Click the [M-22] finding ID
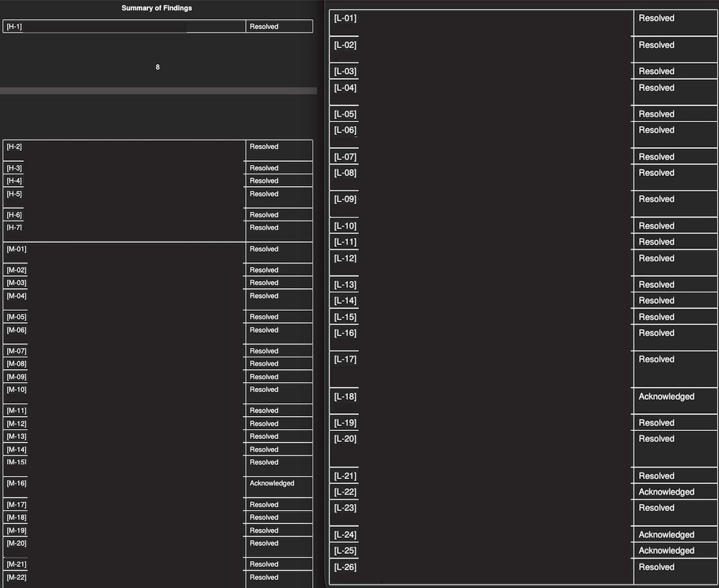The width and height of the screenshot is (719, 588). 16,577
